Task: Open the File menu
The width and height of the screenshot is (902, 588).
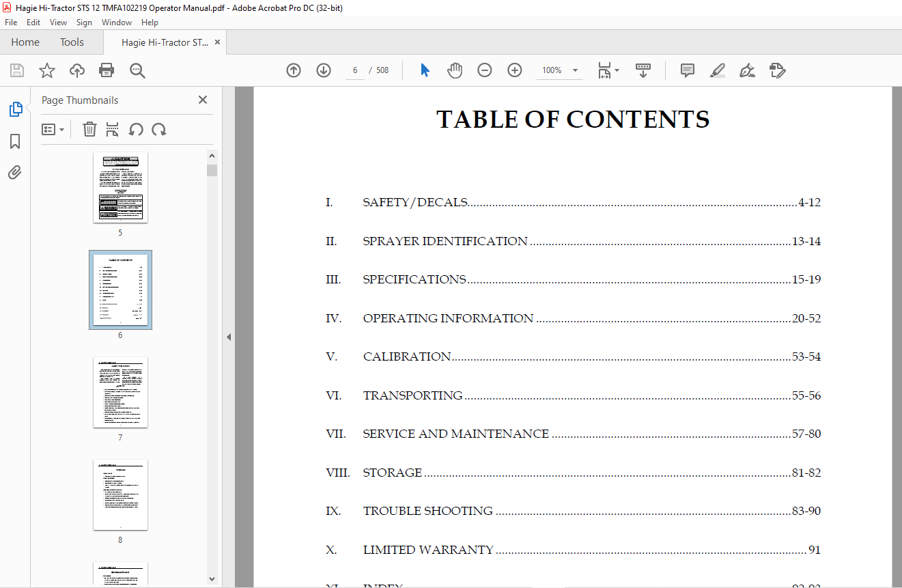Action: (11, 23)
